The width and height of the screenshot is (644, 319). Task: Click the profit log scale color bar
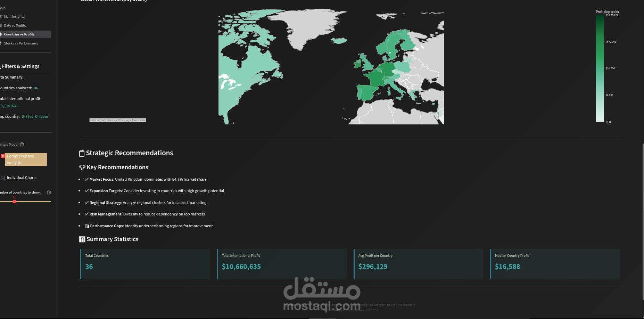point(600,68)
